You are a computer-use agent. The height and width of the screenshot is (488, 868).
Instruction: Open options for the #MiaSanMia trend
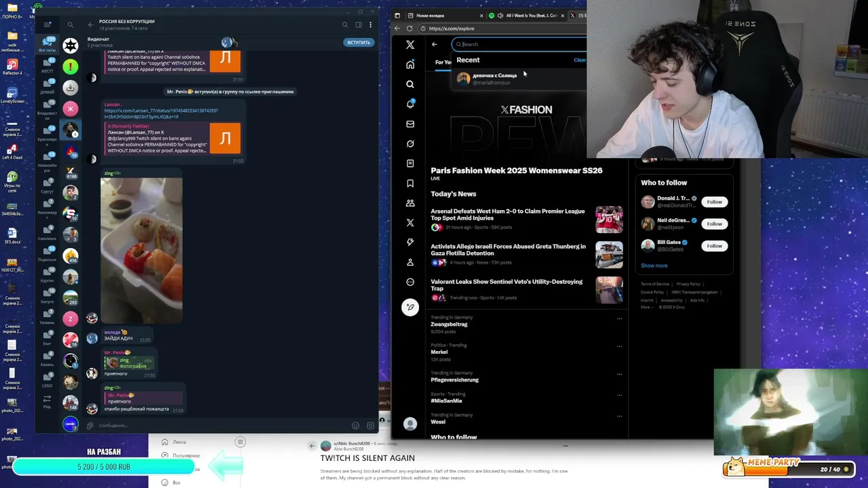(619, 394)
